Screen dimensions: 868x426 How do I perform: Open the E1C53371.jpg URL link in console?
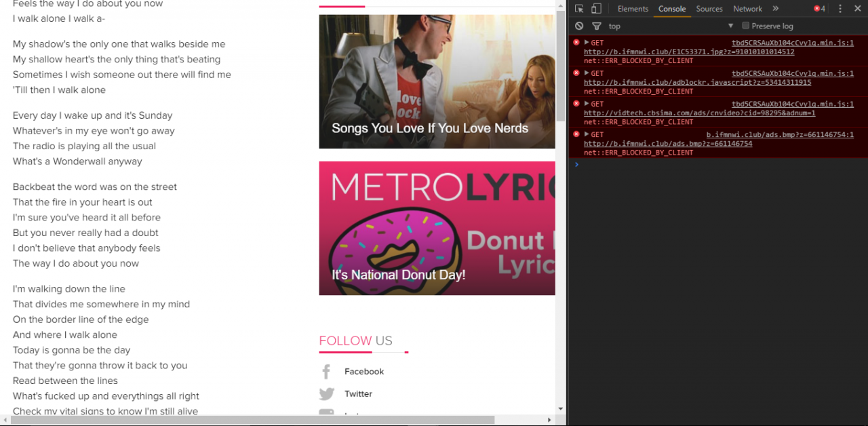[x=689, y=52]
